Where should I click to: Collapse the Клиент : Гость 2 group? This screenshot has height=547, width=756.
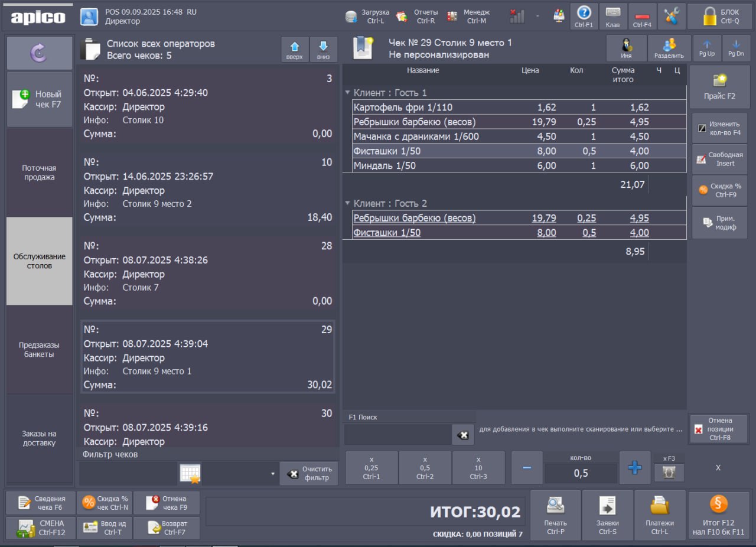(347, 203)
